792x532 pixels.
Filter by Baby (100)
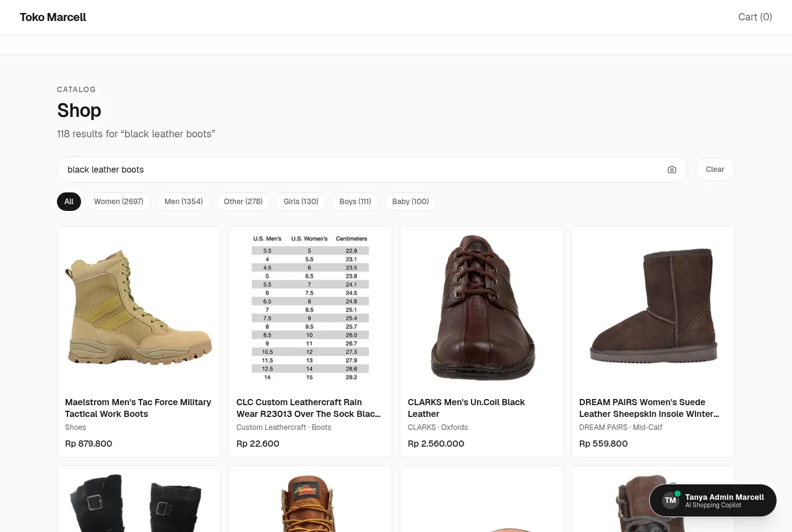tap(410, 202)
